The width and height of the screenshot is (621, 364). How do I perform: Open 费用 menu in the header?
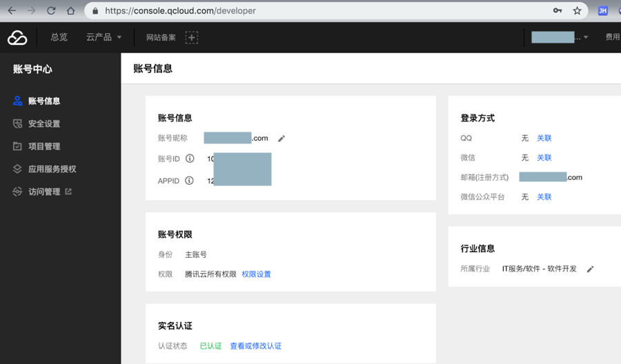(613, 37)
